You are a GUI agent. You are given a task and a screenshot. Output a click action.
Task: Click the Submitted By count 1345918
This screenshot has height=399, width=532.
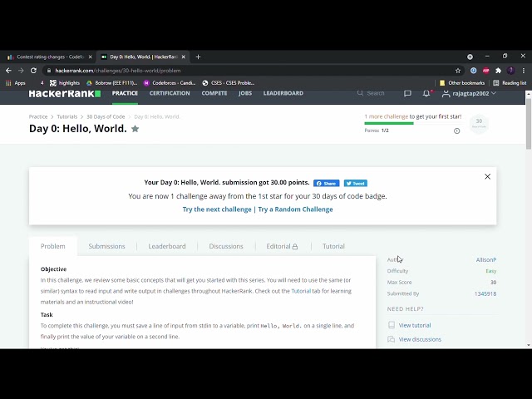coord(485,293)
